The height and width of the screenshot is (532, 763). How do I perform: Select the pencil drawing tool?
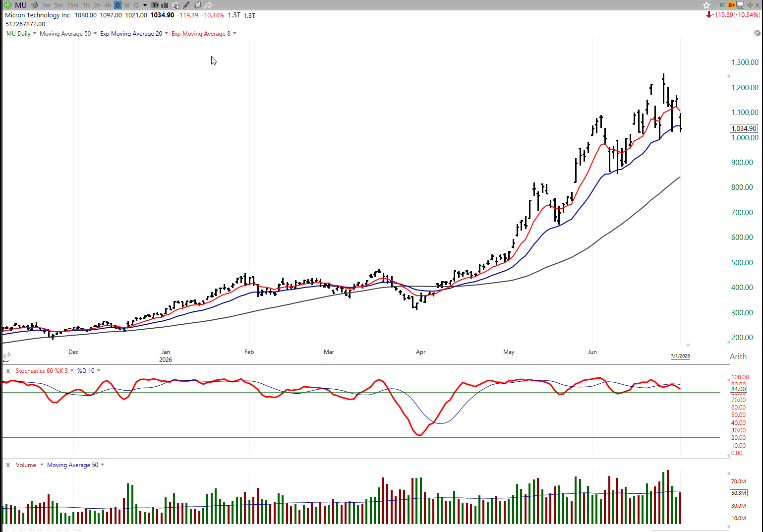186,5
